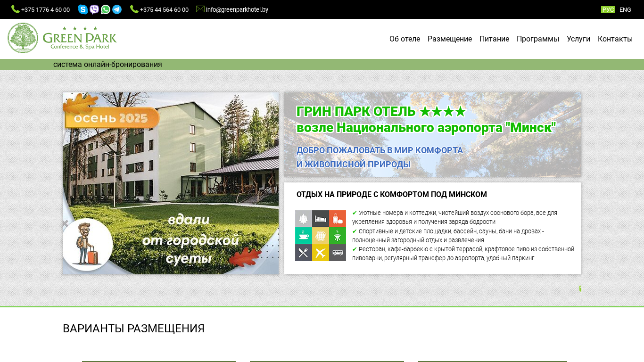Open the Skype contact icon

click(x=83, y=9)
